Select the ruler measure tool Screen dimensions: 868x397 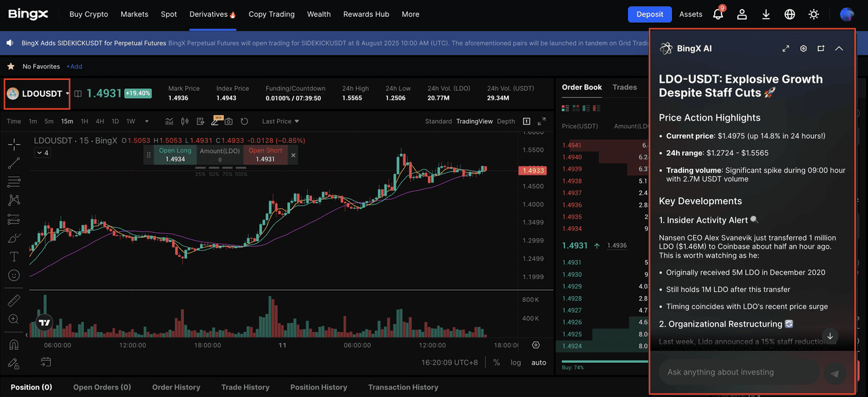coord(14,300)
